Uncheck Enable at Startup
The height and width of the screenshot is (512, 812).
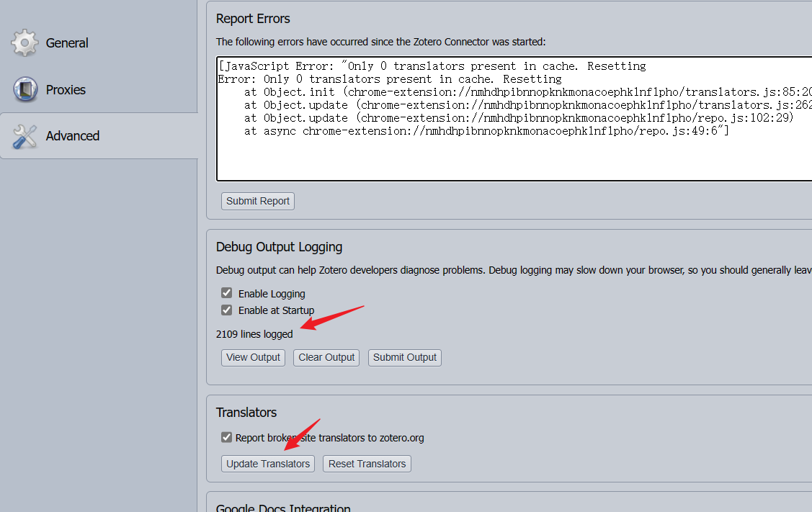tap(226, 310)
